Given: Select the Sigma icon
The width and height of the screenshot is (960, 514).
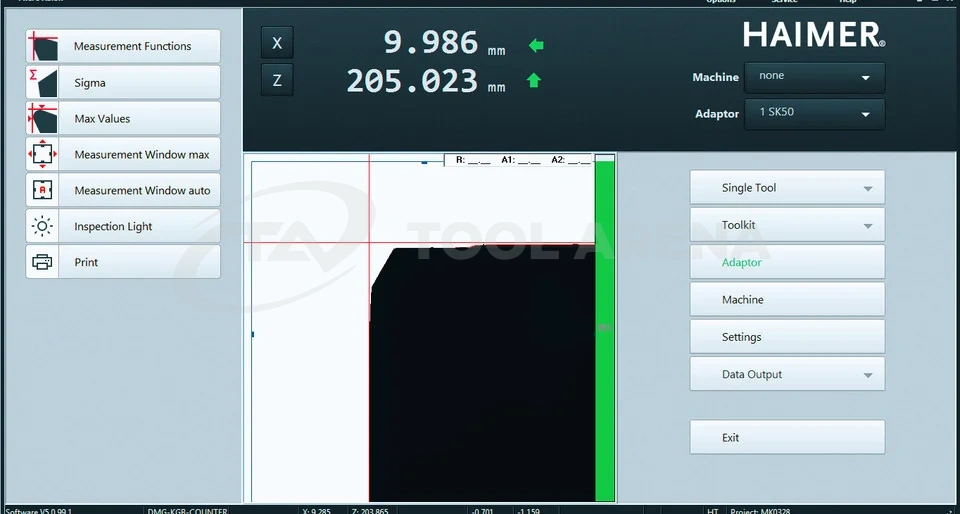Looking at the screenshot, I should (x=43, y=83).
